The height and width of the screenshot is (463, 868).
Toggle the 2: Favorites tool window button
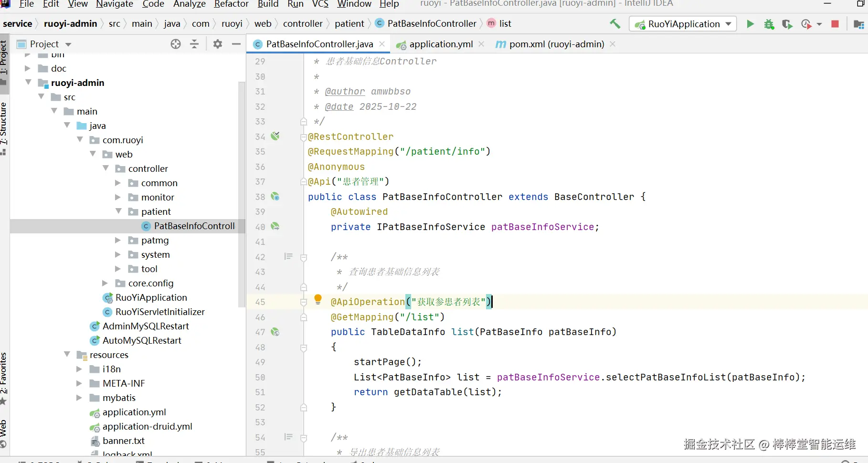(x=4, y=379)
